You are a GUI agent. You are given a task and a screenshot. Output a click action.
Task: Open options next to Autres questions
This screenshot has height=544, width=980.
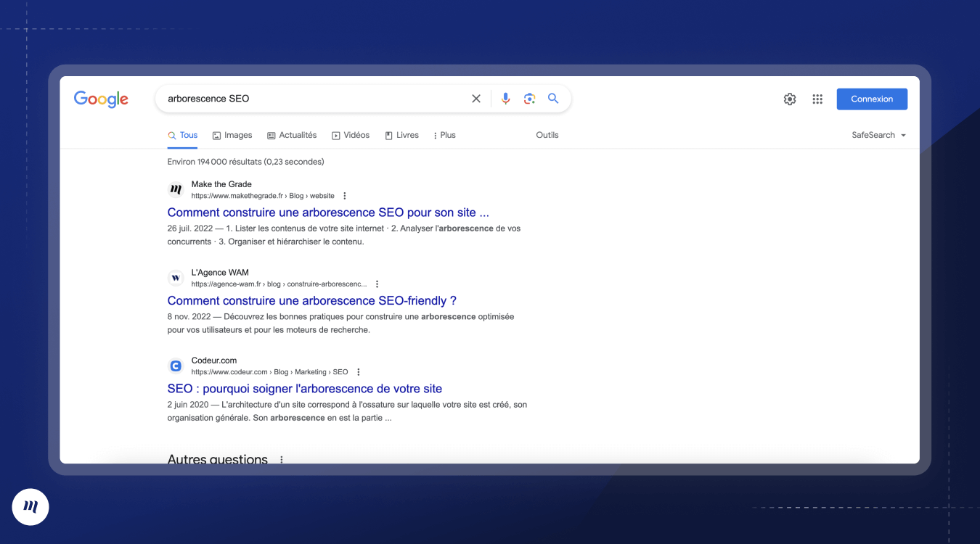(x=282, y=459)
